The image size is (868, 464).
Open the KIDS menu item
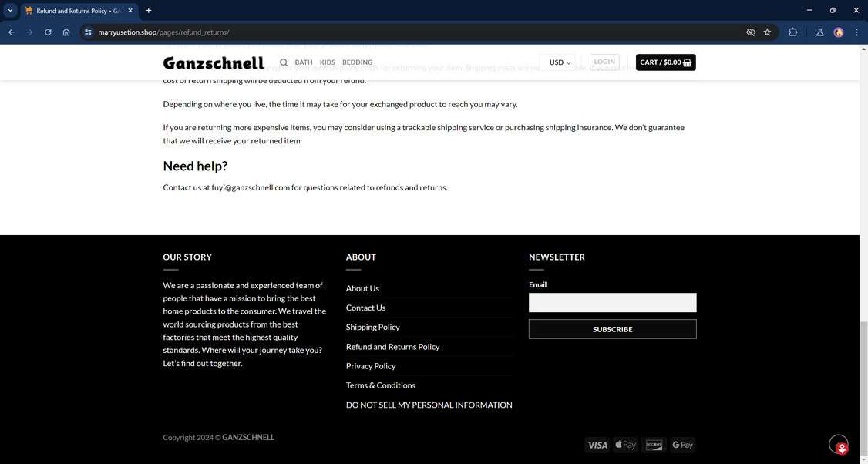327,62
